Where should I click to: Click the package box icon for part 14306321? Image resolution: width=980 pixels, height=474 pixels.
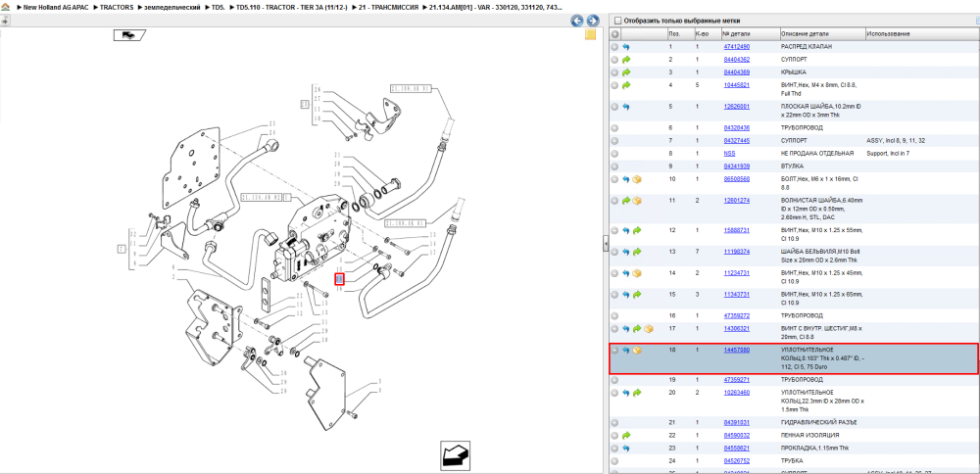649,328
